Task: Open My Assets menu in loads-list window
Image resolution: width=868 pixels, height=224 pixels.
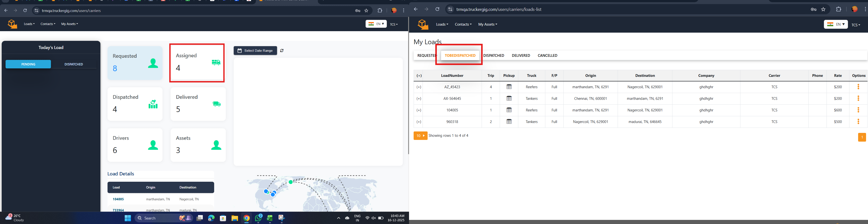Action: (x=488, y=24)
